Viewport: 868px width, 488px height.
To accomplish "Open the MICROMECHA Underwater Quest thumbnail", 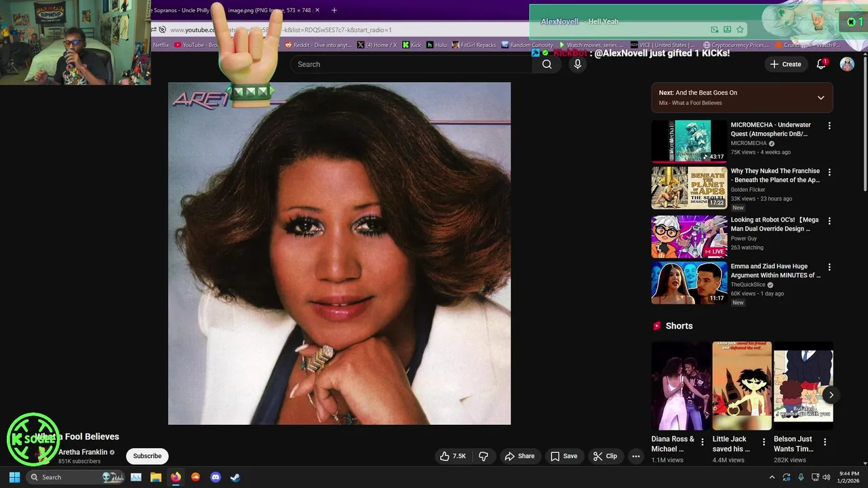I will click(x=689, y=142).
